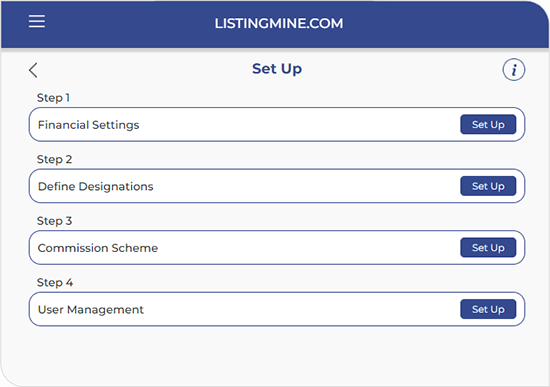Open the hamburger menu
Viewport: 550px width, 387px height.
click(37, 21)
